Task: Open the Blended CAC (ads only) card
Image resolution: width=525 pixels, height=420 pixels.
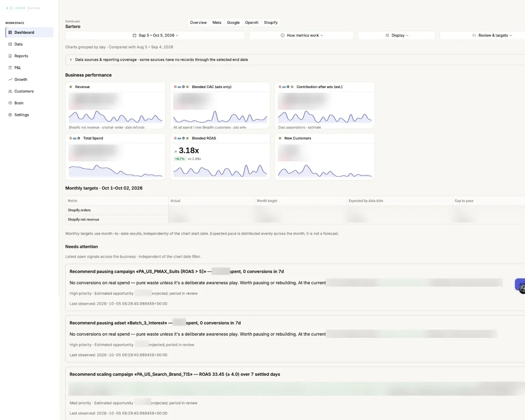Action: pos(220,105)
